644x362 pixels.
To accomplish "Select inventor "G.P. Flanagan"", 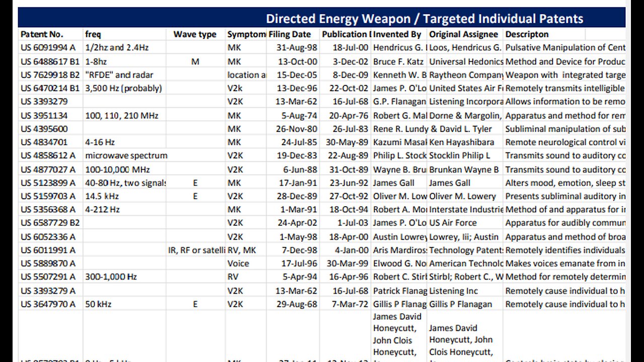I will (399, 102).
